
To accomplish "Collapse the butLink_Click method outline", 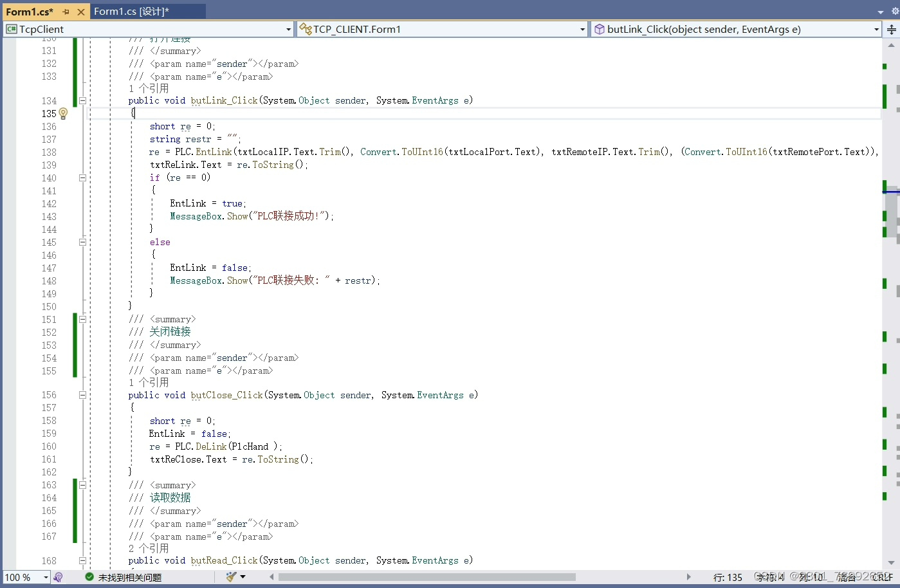I will pyautogui.click(x=82, y=100).
